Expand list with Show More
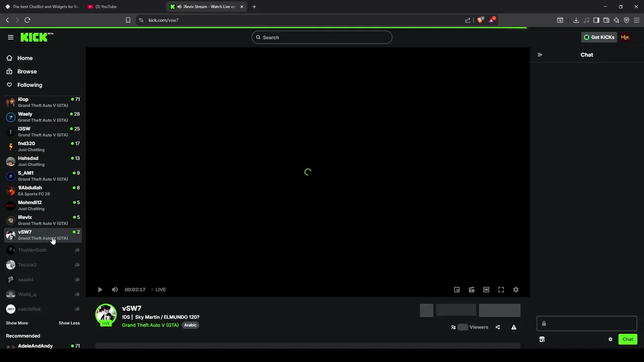 coord(17,323)
